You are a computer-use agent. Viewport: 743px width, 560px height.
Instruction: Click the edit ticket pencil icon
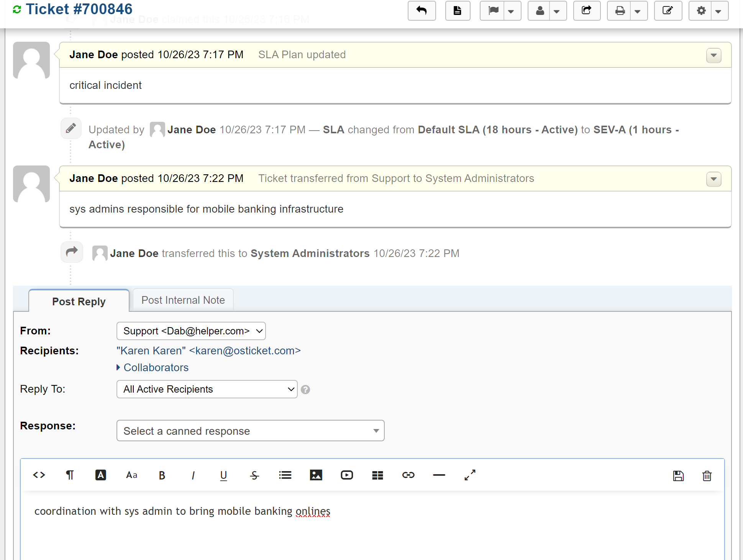[668, 11]
